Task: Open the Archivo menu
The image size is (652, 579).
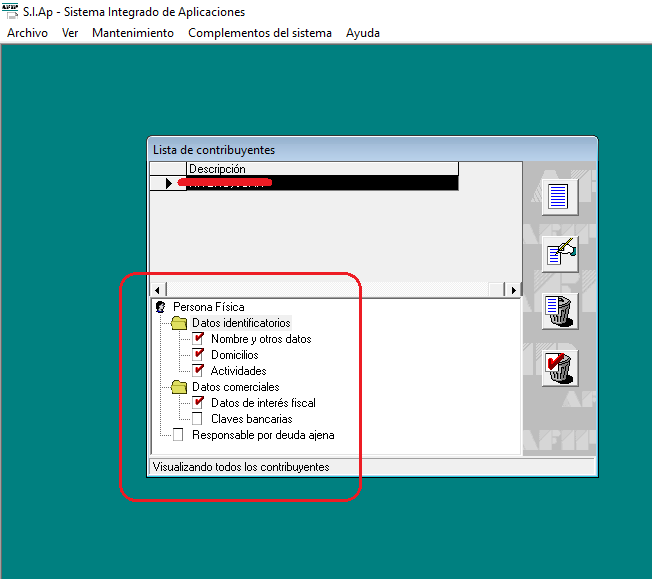Action: (x=27, y=33)
